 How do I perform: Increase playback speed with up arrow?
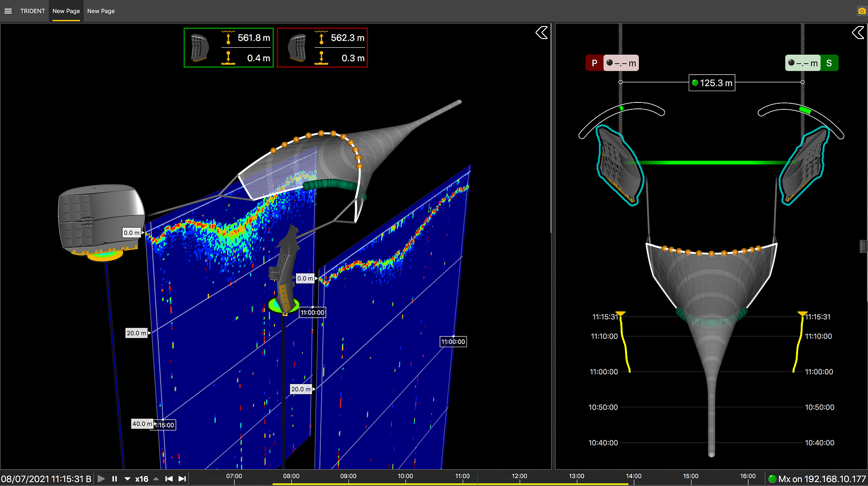[156, 479]
